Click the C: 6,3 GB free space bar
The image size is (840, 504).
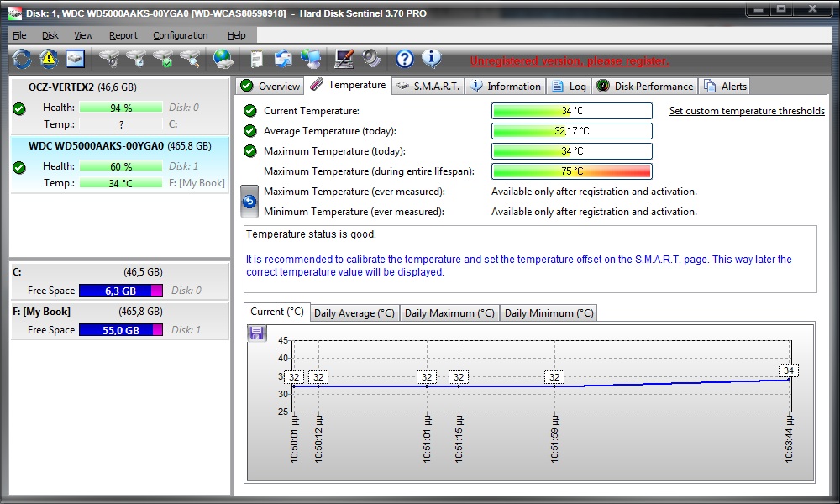[121, 291]
